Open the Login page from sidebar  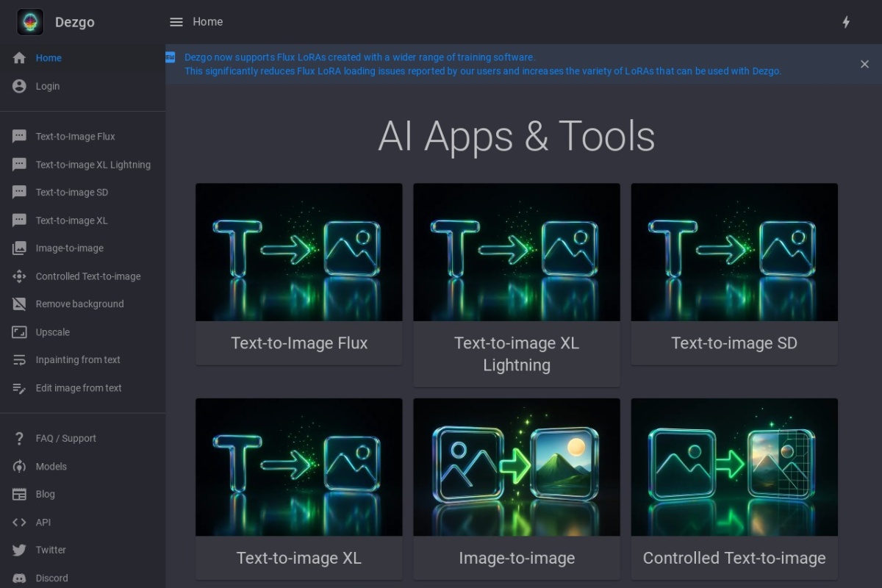(47, 86)
